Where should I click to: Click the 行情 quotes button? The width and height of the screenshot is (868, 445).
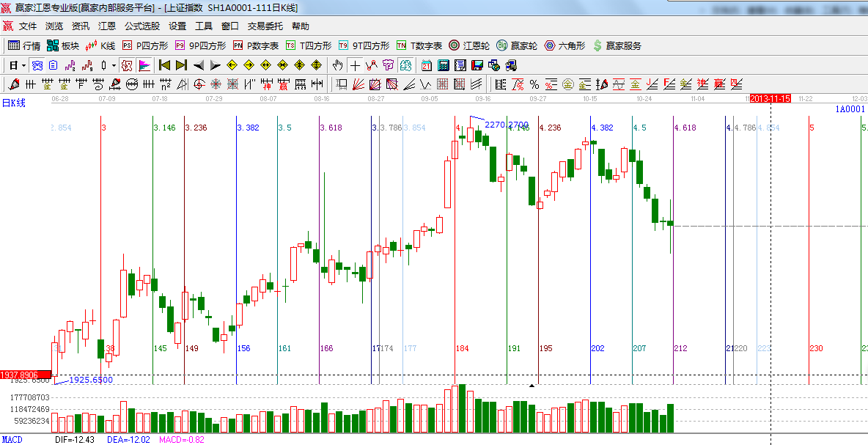point(24,45)
